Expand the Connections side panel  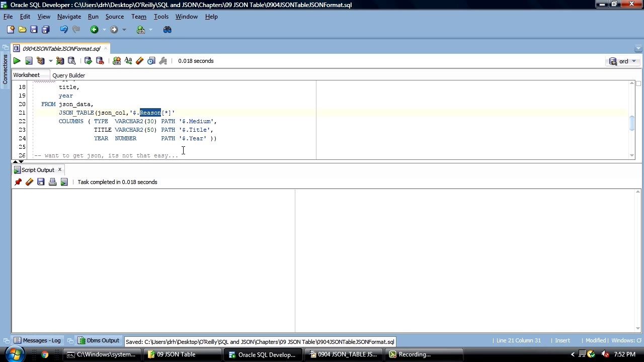click(6, 65)
